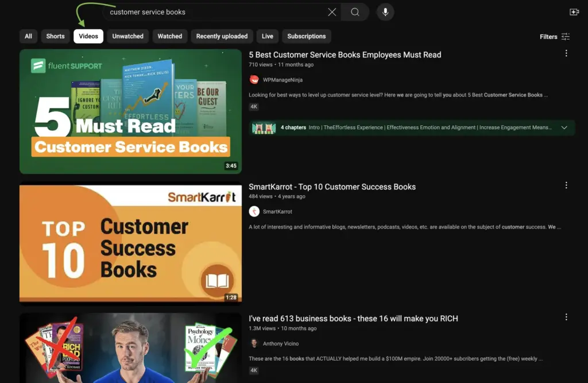Screen dimensions: 588x383
Task: Open the create video icon
Action: 574,12
